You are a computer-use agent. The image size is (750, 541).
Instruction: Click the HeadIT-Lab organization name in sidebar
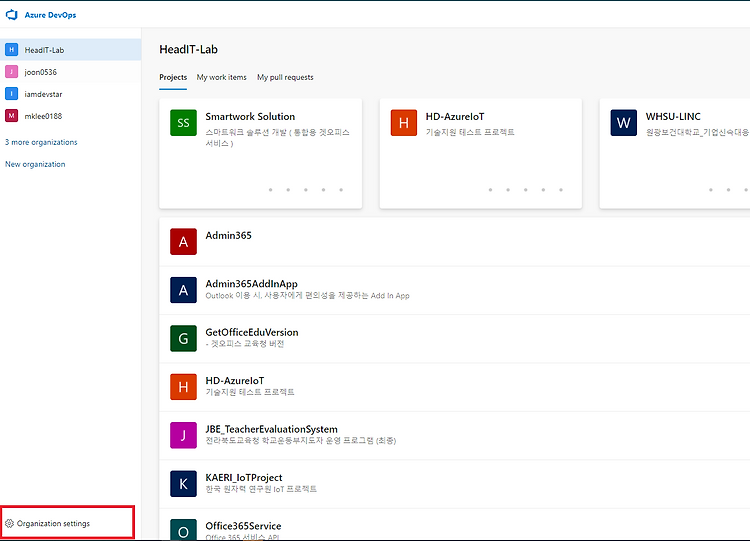[x=44, y=50]
